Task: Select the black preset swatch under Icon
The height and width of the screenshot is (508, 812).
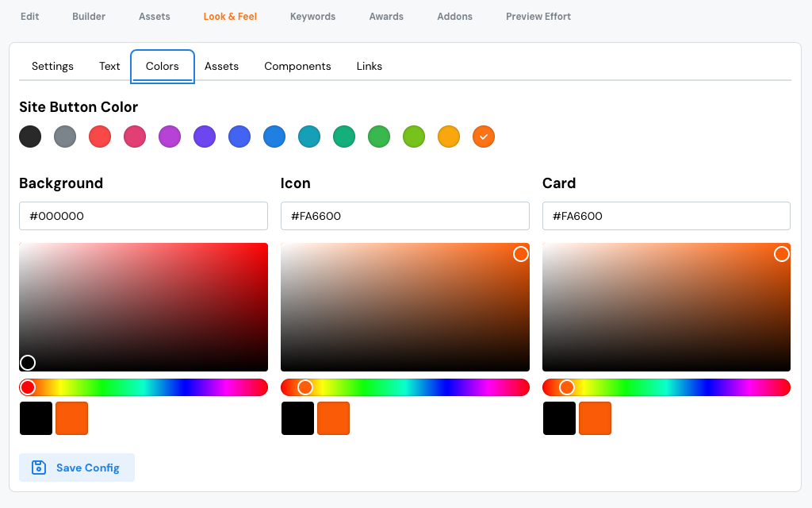Action: (x=297, y=418)
